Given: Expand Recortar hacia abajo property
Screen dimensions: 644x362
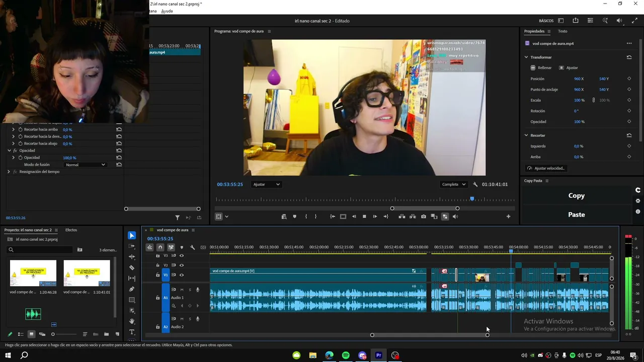Looking at the screenshot, I should coord(14,144).
